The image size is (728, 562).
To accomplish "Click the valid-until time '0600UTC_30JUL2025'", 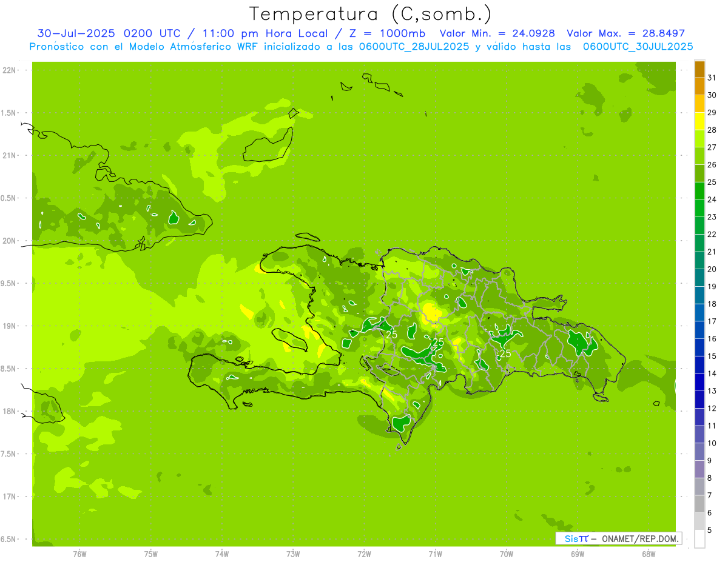I will pyautogui.click(x=638, y=47).
